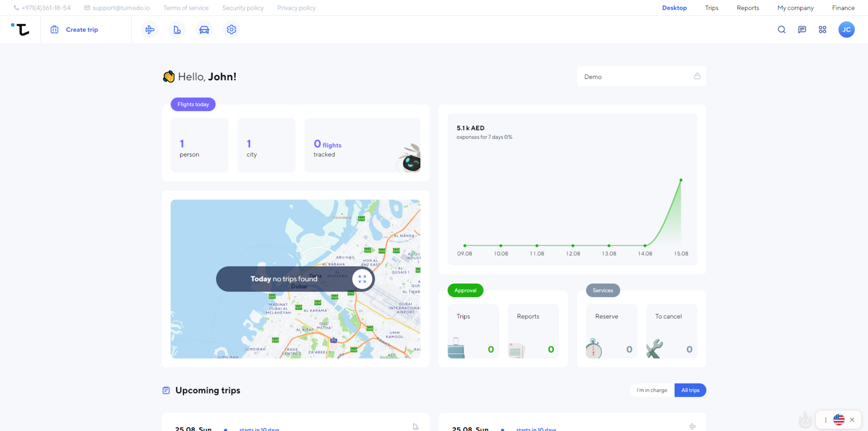
Task: Open the Finance menu item
Action: tap(843, 8)
